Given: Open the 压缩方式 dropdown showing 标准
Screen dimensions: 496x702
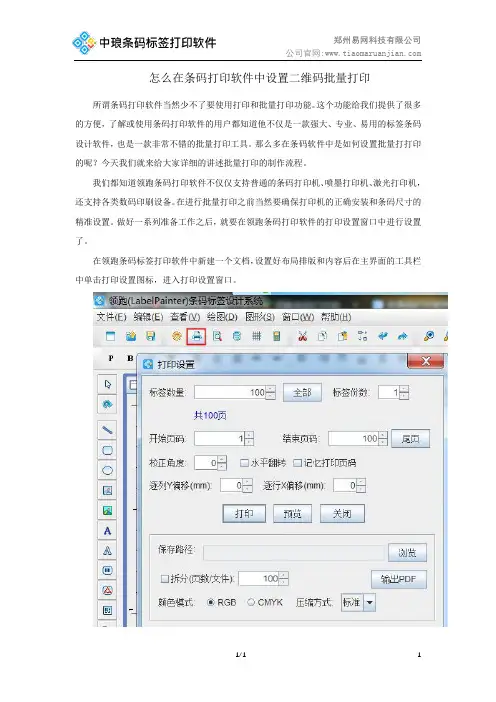Looking at the screenshot, I should click(x=358, y=603).
